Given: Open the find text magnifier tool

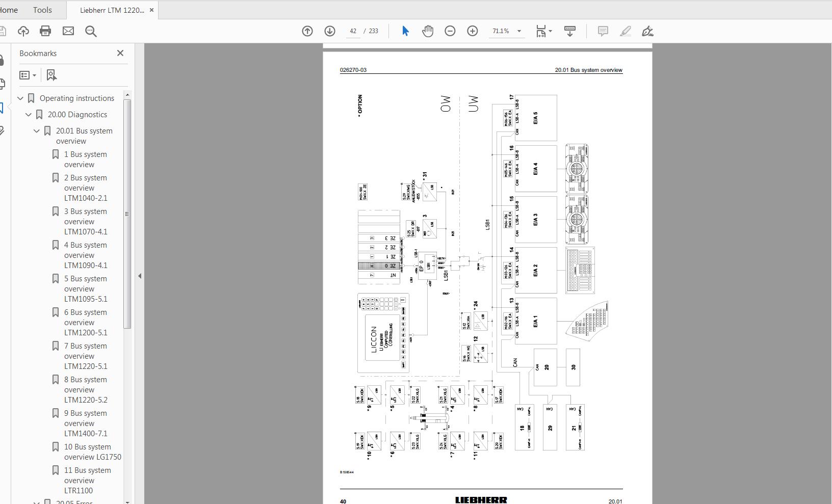Looking at the screenshot, I should (x=91, y=31).
